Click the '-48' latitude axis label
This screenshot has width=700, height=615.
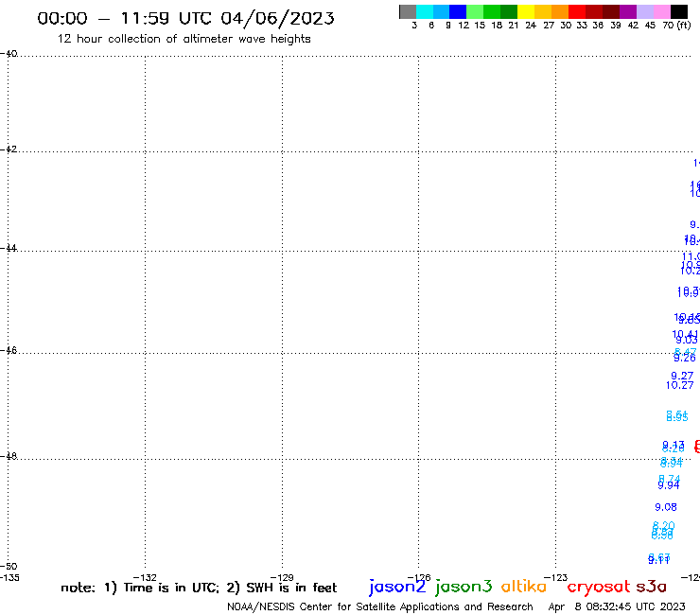[9, 456]
